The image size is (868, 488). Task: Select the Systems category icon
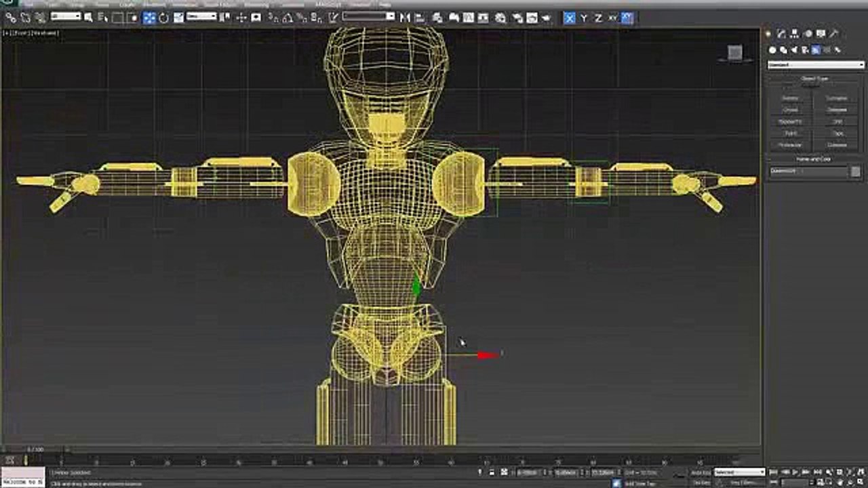(837, 49)
